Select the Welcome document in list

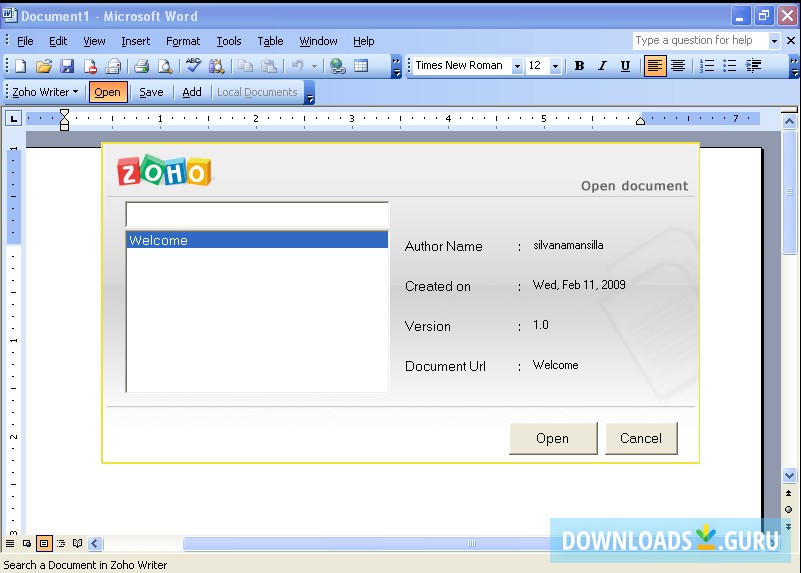pos(257,240)
